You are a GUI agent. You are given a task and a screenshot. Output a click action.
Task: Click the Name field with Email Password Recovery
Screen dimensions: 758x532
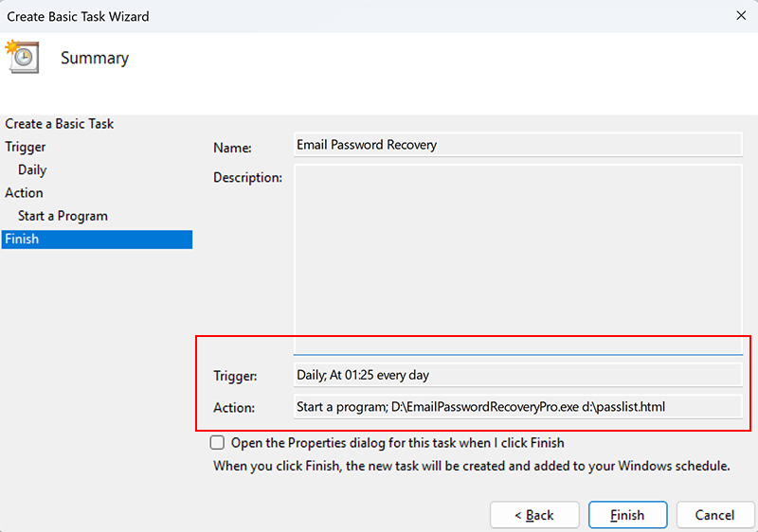click(517, 145)
